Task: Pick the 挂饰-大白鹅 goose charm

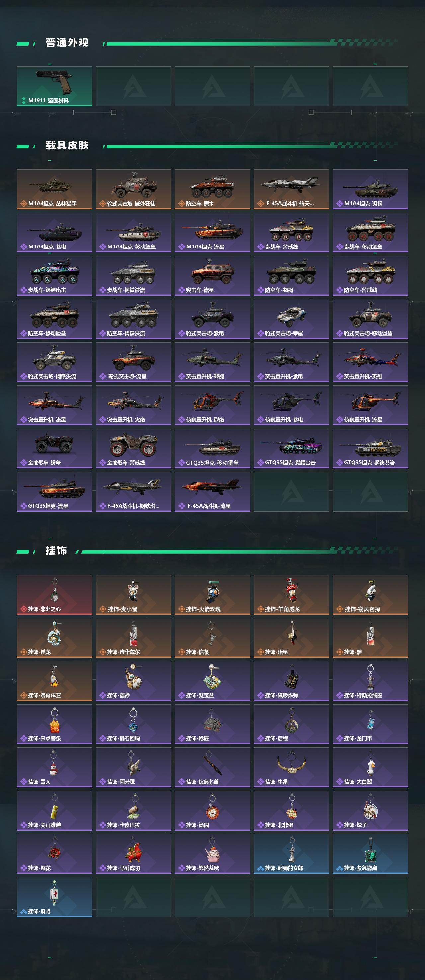Action: tap(370, 767)
